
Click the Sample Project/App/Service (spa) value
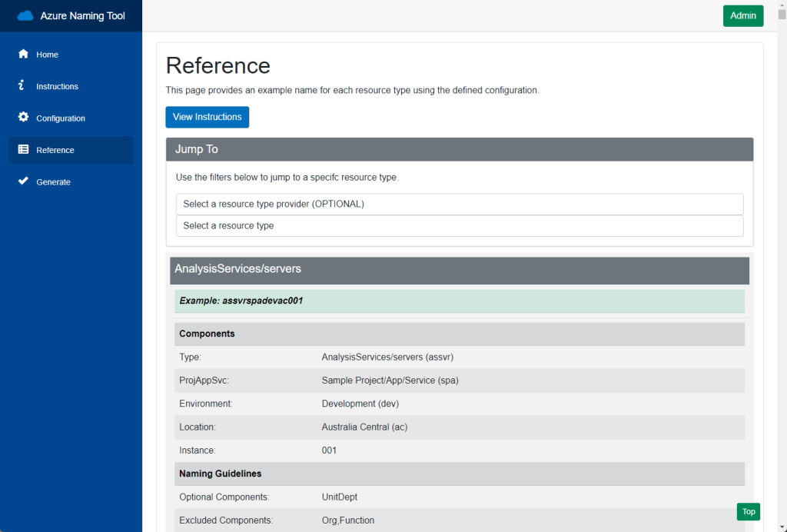[390, 381]
